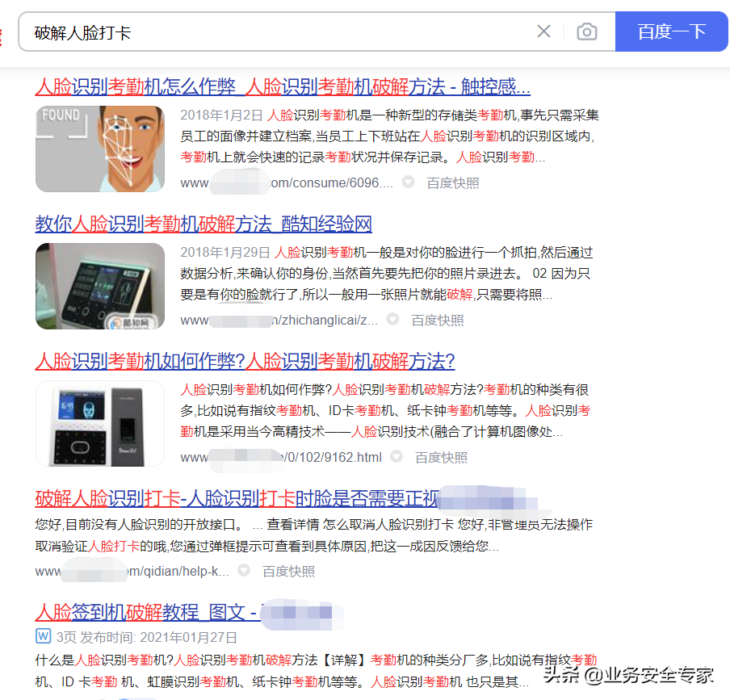Open result 教你人脸识别考勤机破解方法_酷知经验网
This screenshot has width=730, height=700.
coord(203,224)
